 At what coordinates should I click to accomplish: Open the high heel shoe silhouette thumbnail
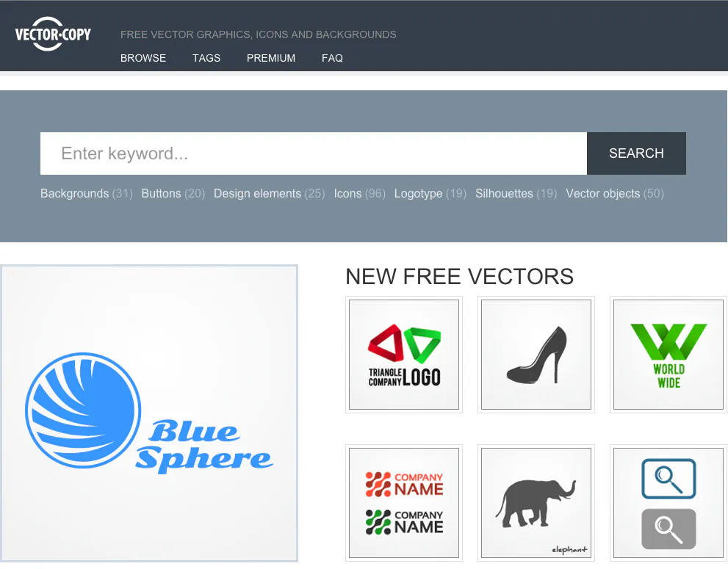pos(536,355)
